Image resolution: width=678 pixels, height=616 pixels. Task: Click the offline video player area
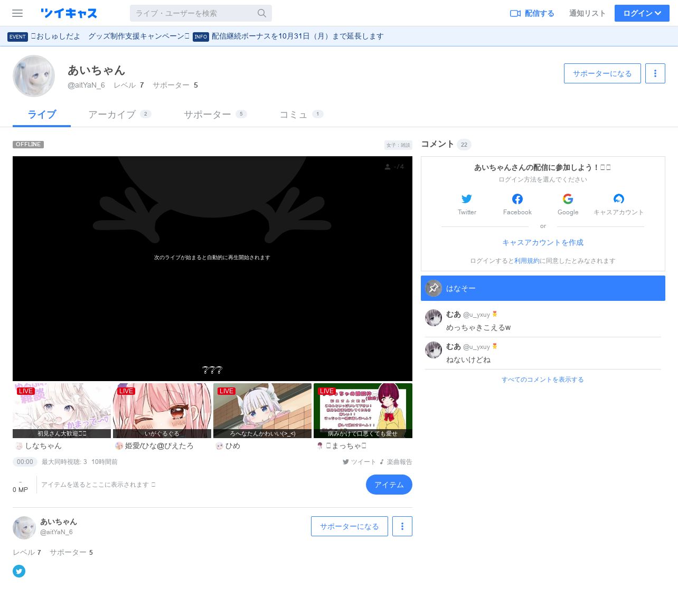[212, 269]
